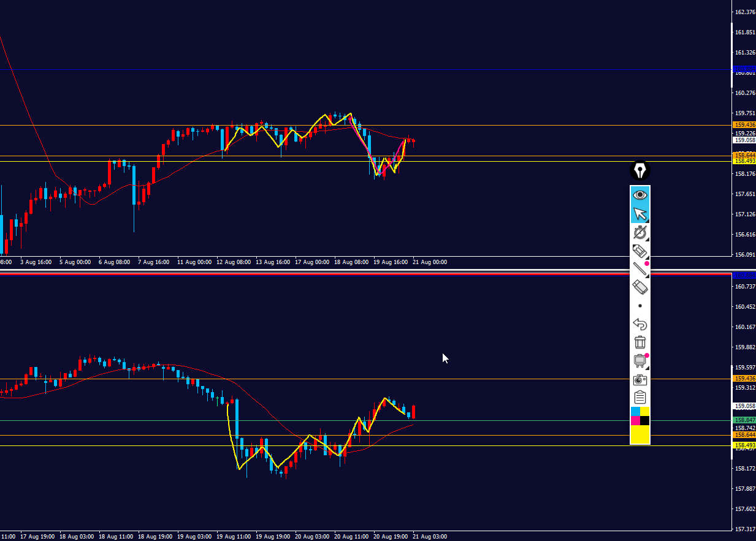
Task: Click the 3 Aug 16:00 time axis label
Action: [36, 262]
